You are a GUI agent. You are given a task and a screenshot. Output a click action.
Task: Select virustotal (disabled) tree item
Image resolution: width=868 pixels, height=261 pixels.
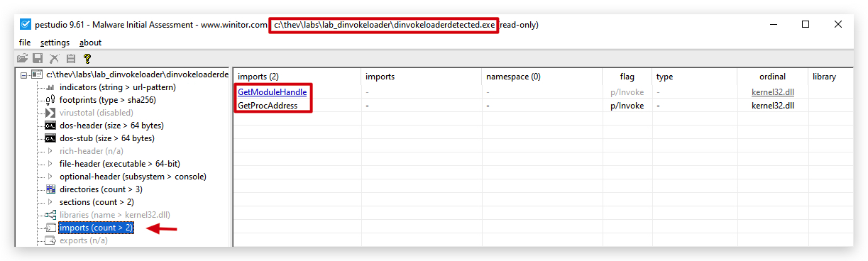[x=97, y=113]
